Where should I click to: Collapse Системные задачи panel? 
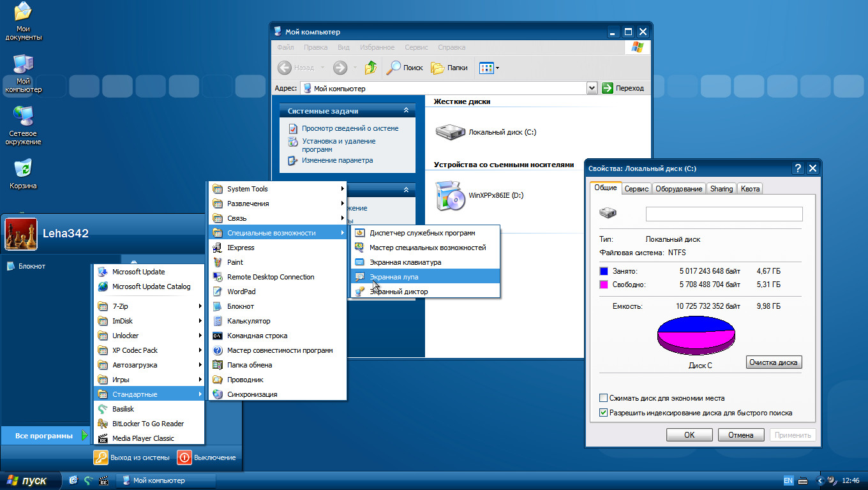pyautogui.click(x=406, y=111)
